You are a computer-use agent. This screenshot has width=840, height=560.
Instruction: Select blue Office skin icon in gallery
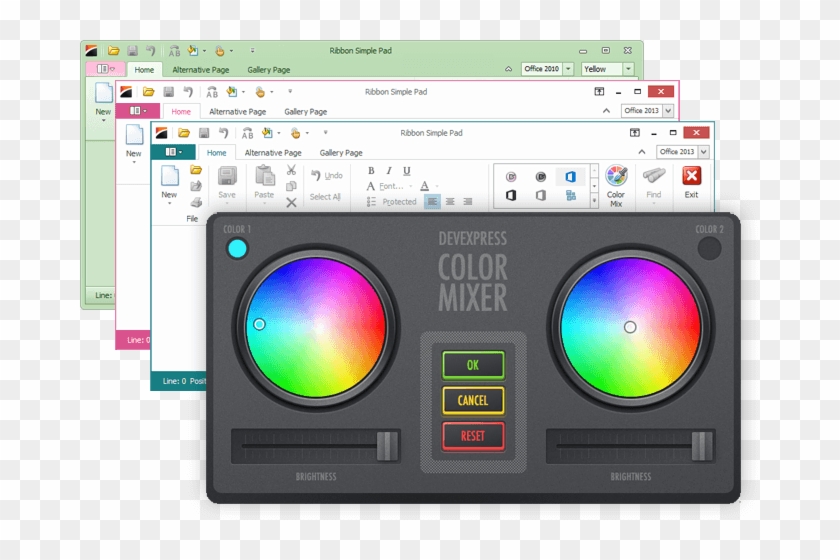tap(571, 176)
